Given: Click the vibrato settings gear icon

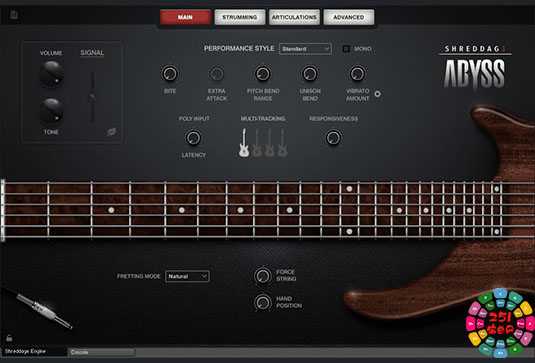Looking at the screenshot, I should click(x=377, y=94).
